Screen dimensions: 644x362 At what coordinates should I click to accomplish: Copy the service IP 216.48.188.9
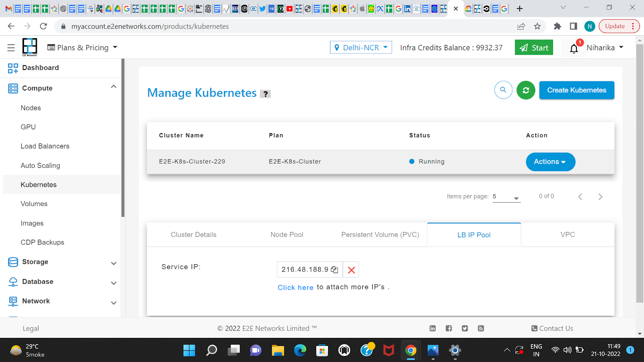(x=334, y=269)
